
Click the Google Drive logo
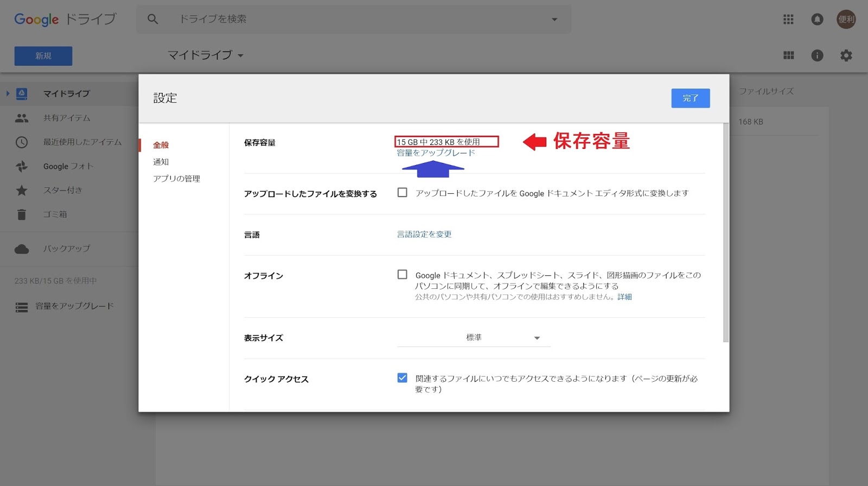(65, 20)
